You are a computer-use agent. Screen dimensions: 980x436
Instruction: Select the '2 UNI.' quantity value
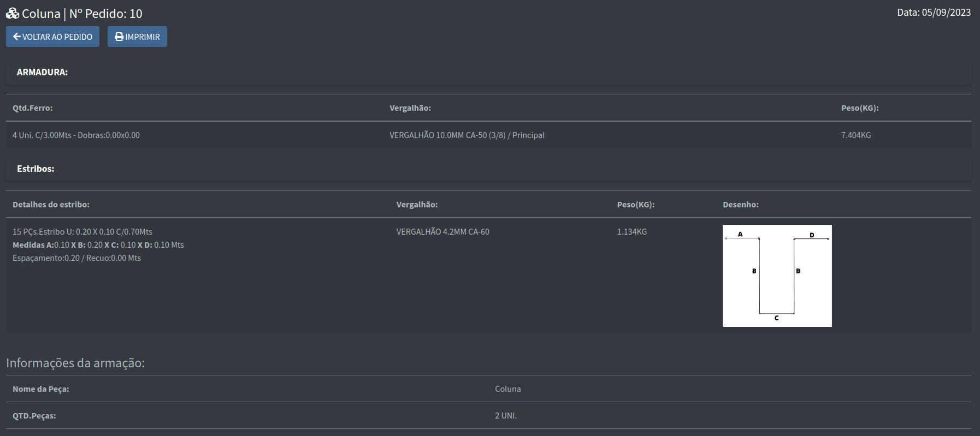(506, 416)
